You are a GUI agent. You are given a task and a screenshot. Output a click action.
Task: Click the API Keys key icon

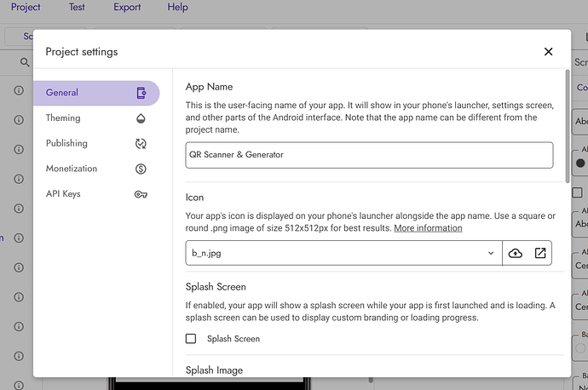[141, 194]
